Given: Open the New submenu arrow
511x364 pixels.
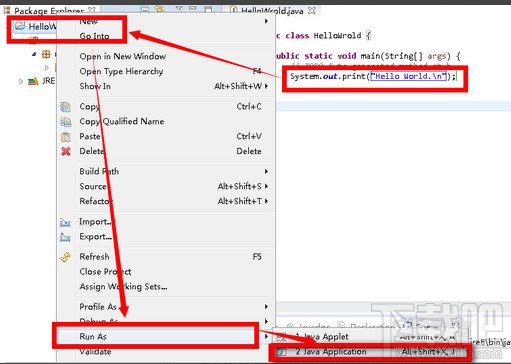Looking at the screenshot, I should [x=266, y=21].
